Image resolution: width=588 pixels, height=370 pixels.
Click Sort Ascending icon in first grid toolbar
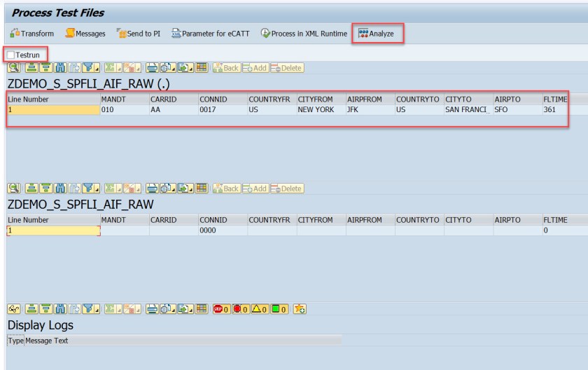31,68
